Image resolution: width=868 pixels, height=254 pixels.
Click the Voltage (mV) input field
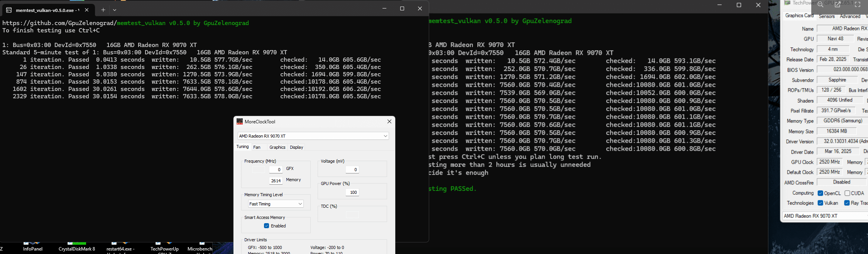coord(352,170)
